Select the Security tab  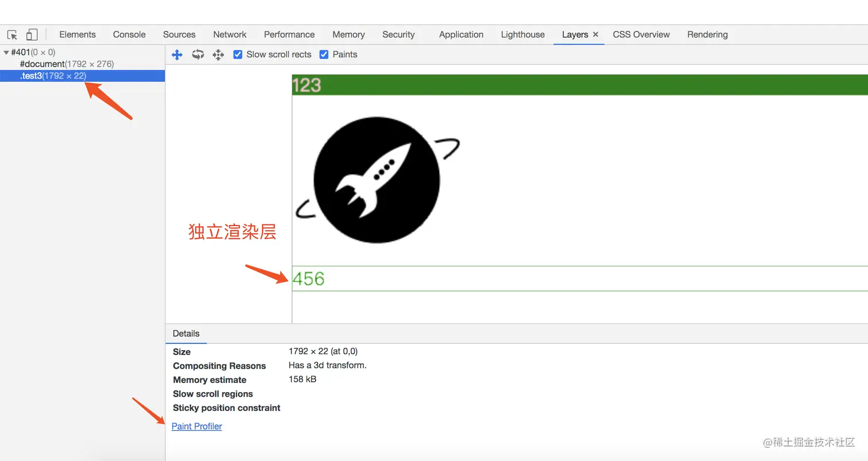(398, 34)
